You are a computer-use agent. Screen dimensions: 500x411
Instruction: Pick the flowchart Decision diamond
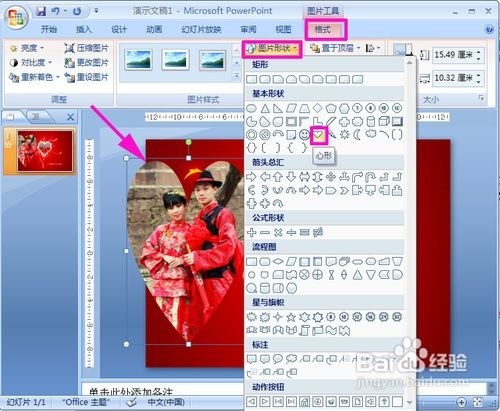click(x=278, y=262)
